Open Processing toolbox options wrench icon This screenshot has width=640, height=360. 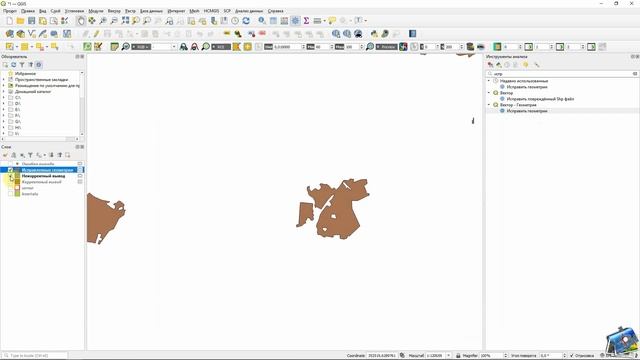coord(537,64)
